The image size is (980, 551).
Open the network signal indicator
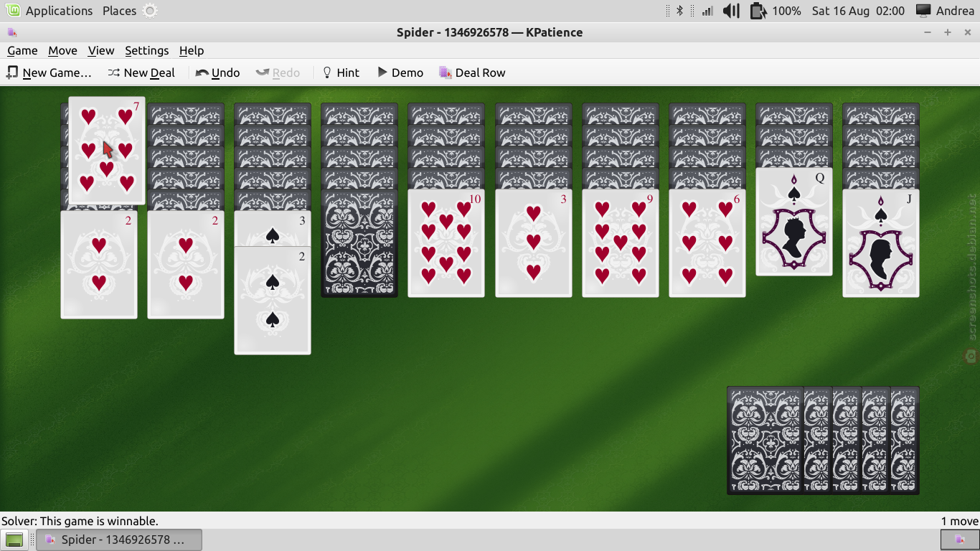pyautogui.click(x=707, y=11)
